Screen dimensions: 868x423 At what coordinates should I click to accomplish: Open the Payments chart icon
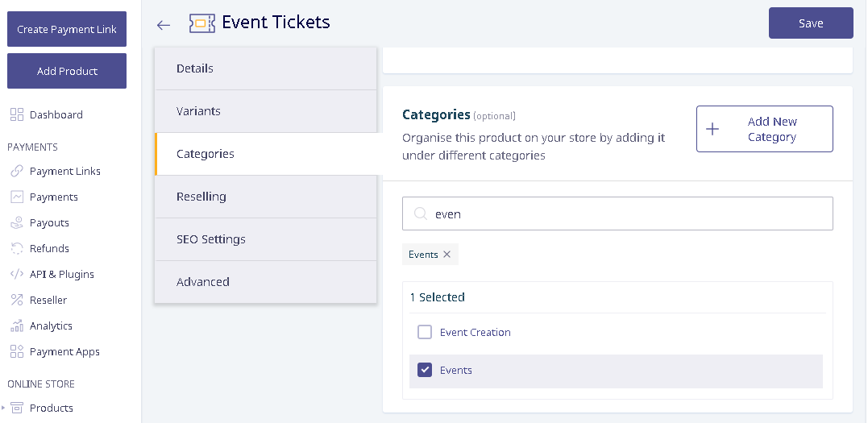(17, 197)
